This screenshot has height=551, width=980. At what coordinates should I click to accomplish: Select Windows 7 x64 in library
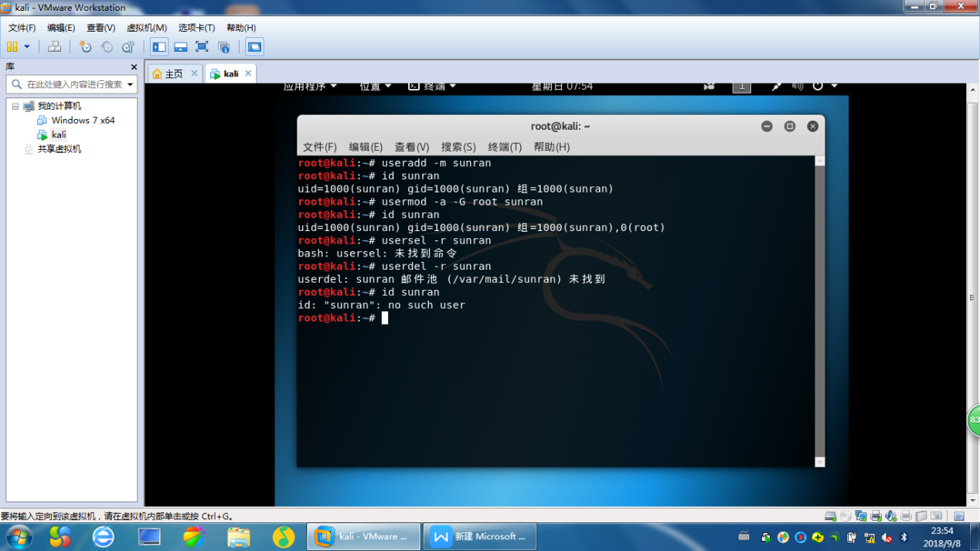point(83,121)
